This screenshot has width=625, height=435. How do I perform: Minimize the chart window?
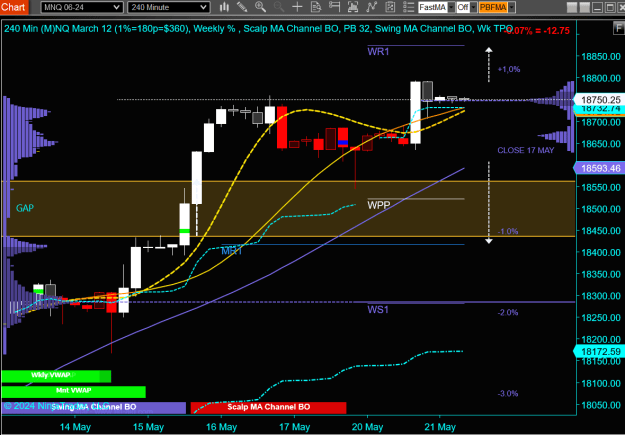pos(598,8)
